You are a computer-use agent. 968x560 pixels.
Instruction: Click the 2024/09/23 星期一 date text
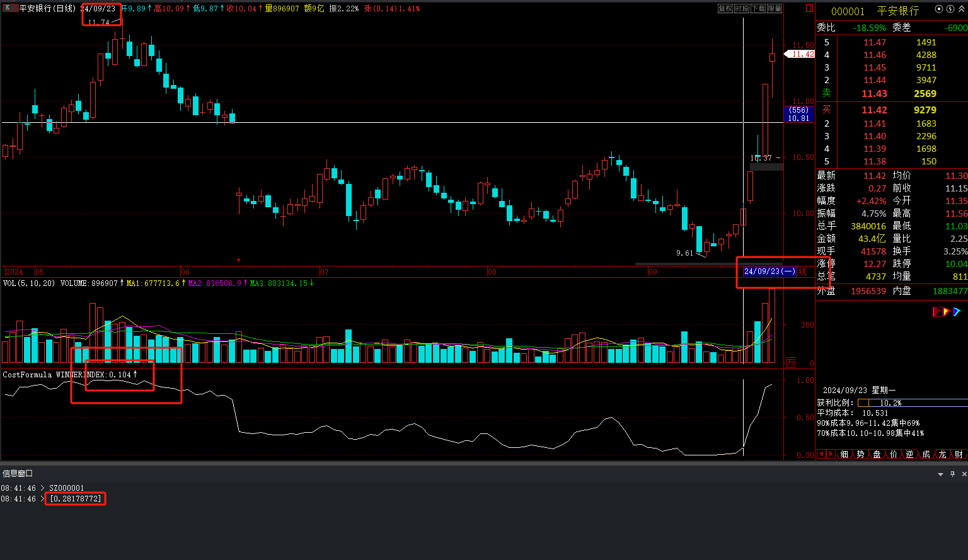tap(860, 391)
